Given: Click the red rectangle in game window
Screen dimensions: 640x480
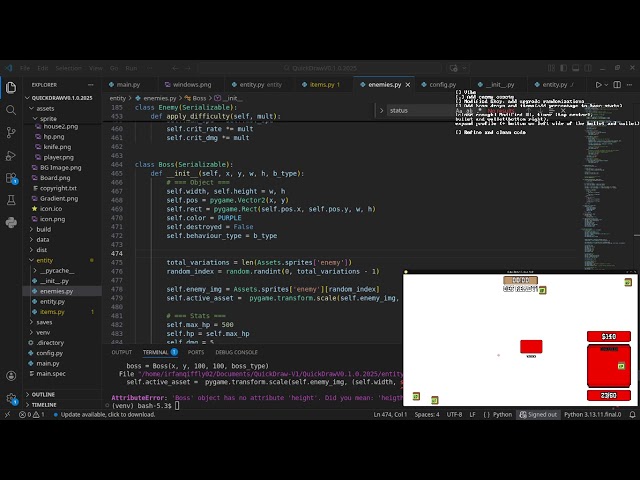Looking at the screenshot, I should 531,346.
